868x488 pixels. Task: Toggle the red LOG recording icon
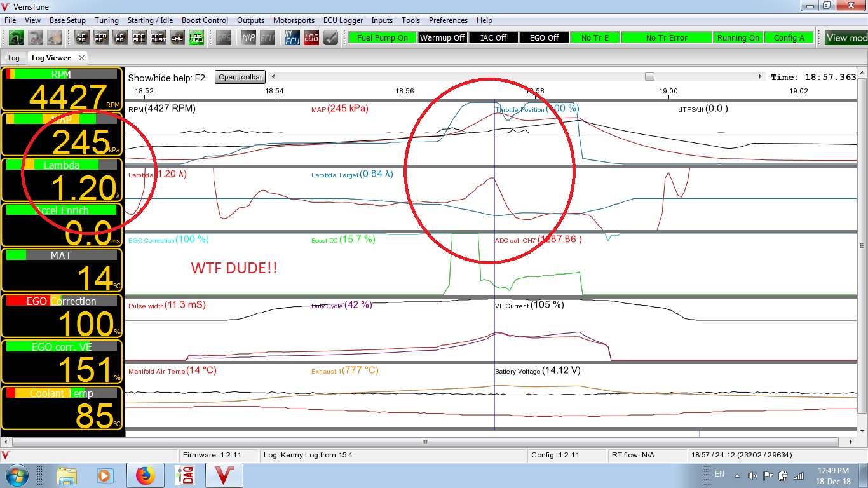point(311,37)
